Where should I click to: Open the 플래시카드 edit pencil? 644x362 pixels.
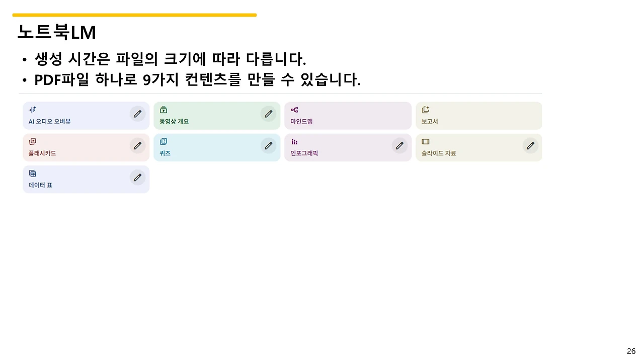(x=137, y=146)
